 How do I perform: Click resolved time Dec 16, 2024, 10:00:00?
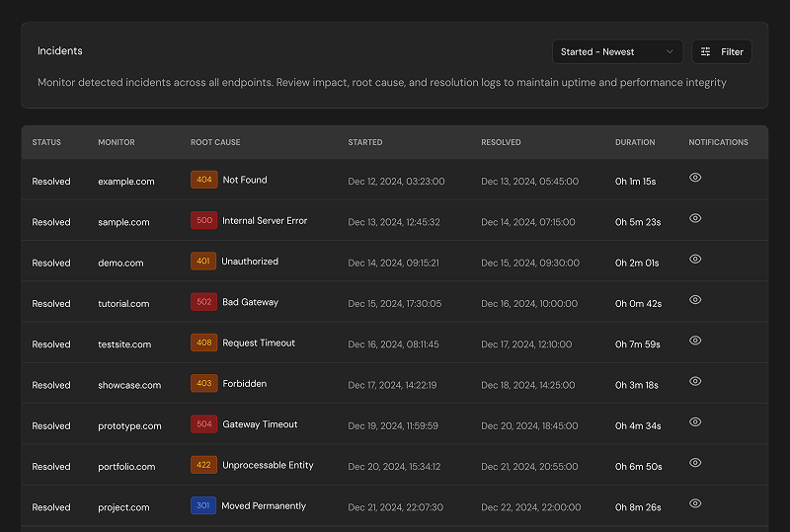pyautogui.click(x=529, y=304)
